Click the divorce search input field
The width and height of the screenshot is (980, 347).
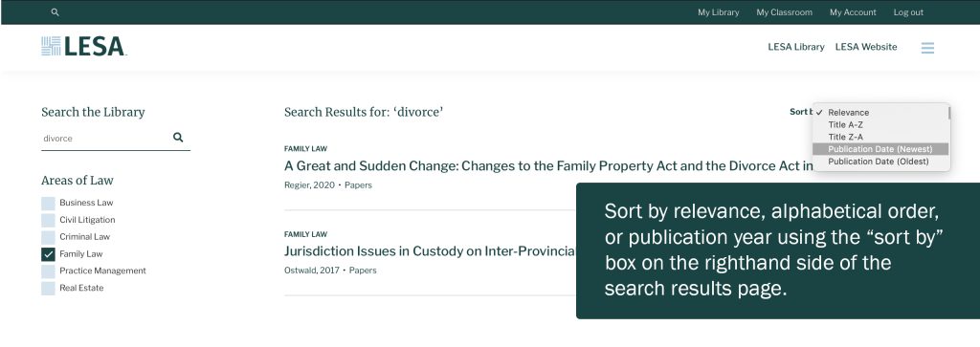[105, 139]
